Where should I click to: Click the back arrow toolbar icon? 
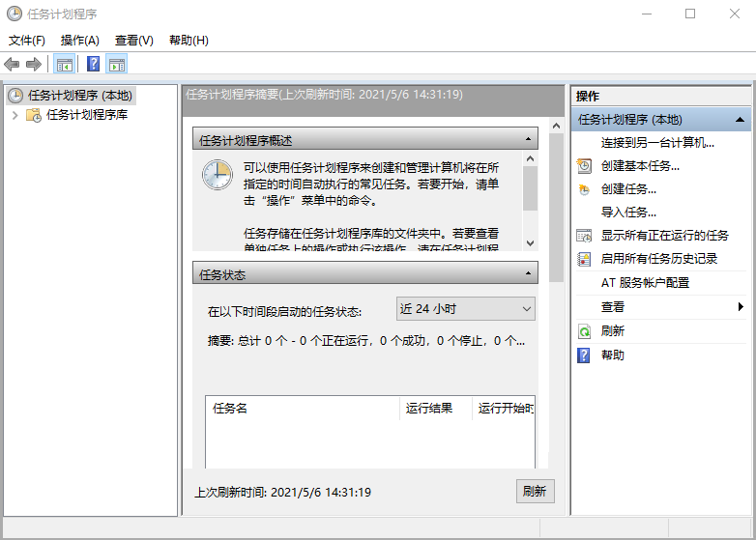pos(13,65)
